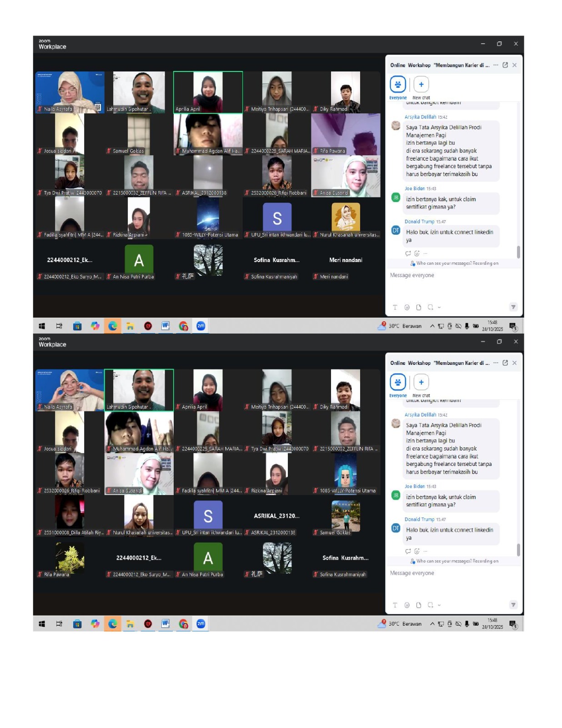Image resolution: width=562 pixels, height=728 pixels.
Task: Click the text formatting icon in top chat
Action: pos(395,307)
